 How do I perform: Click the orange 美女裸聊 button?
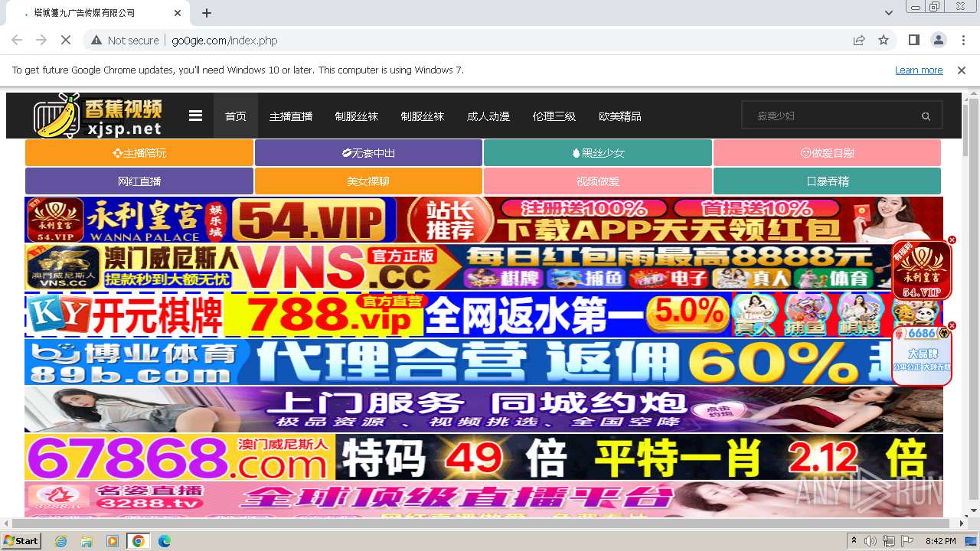coord(368,181)
